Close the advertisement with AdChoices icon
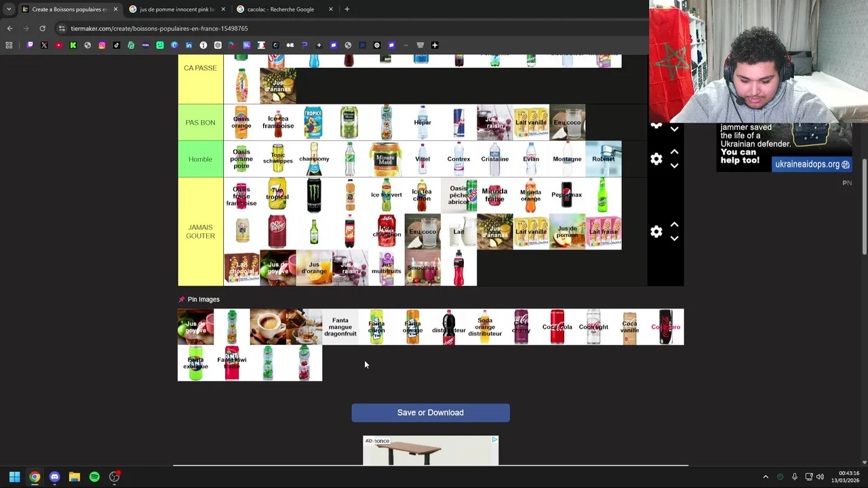868x488 pixels. coord(494,440)
